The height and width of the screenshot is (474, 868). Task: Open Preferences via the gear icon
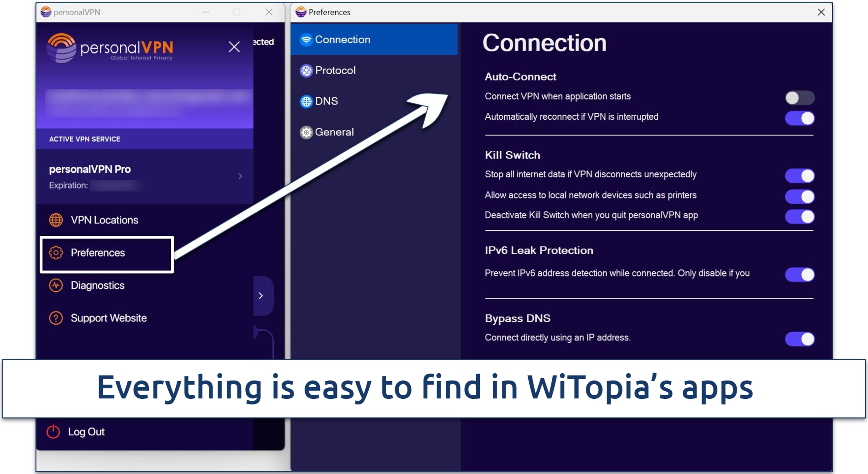(56, 253)
